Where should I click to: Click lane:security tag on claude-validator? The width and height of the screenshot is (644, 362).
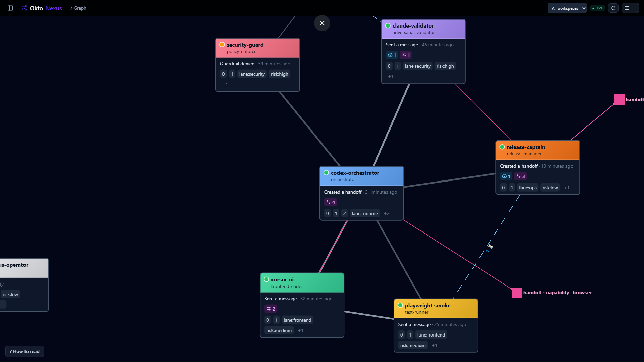coord(418,66)
